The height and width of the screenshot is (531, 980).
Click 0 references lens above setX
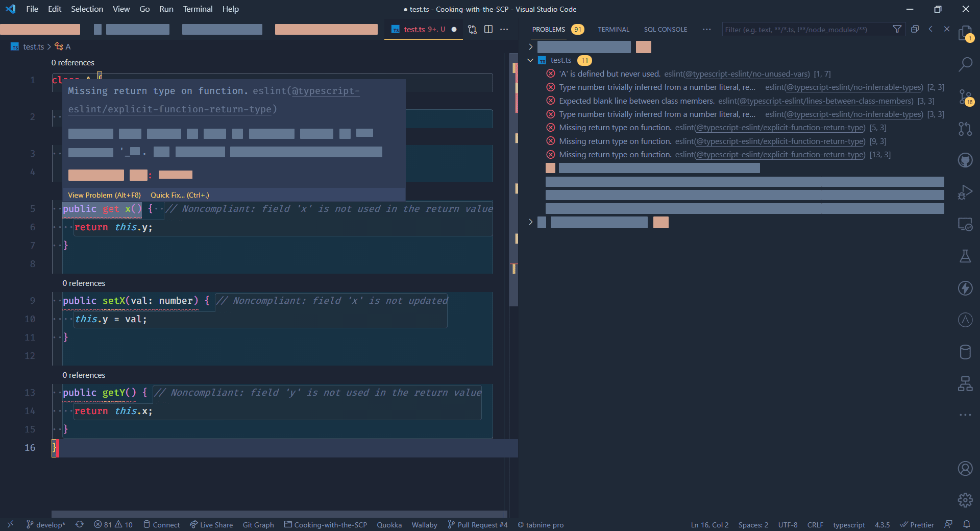[x=84, y=283]
